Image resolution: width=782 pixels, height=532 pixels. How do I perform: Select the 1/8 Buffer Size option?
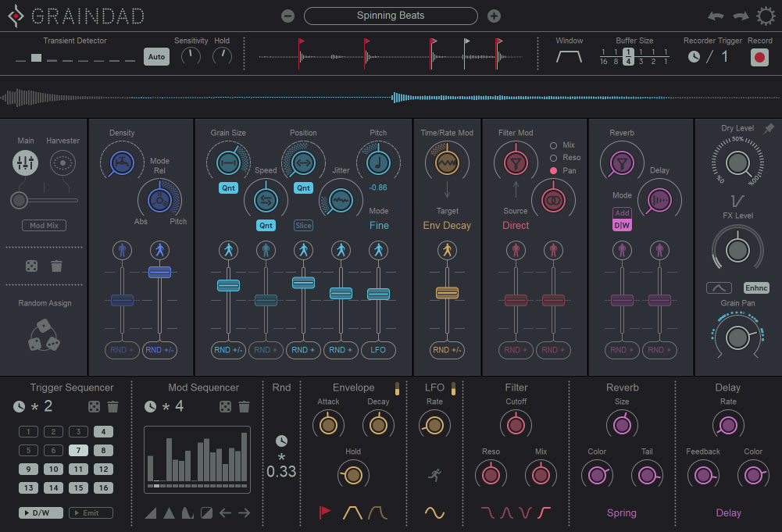(616, 57)
